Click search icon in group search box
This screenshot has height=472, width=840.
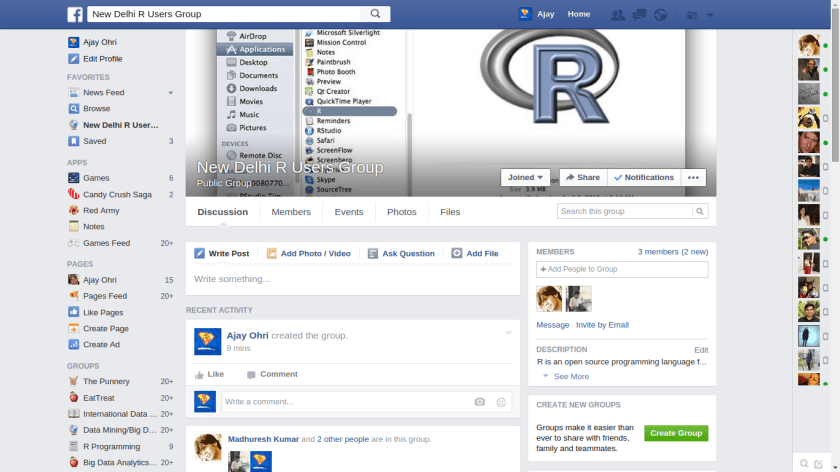[x=700, y=211]
